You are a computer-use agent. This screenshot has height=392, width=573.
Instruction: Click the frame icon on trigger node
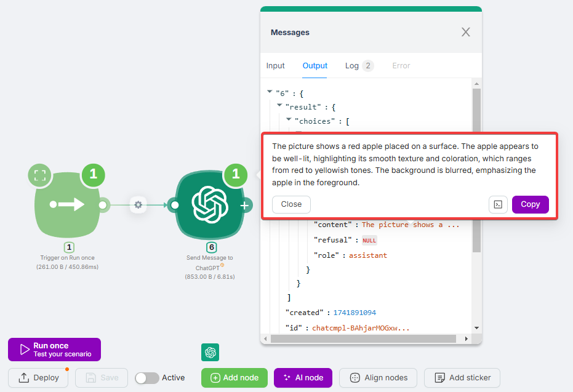tap(40, 175)
